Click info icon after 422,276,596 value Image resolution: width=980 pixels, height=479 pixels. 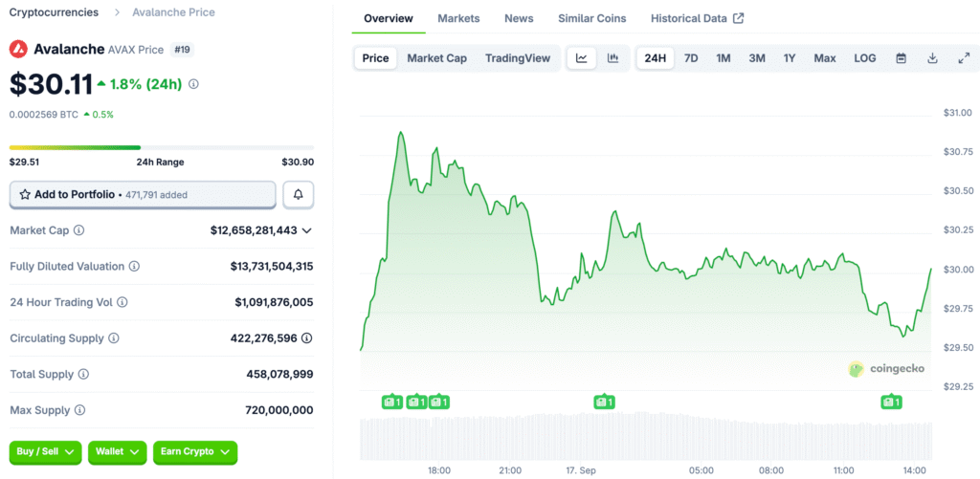pos(307,338)
